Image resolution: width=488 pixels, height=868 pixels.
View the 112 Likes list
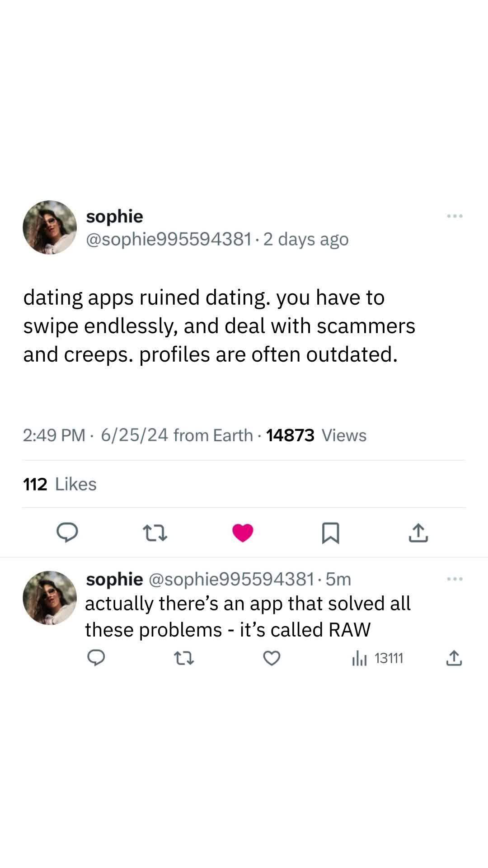[60, 484]
